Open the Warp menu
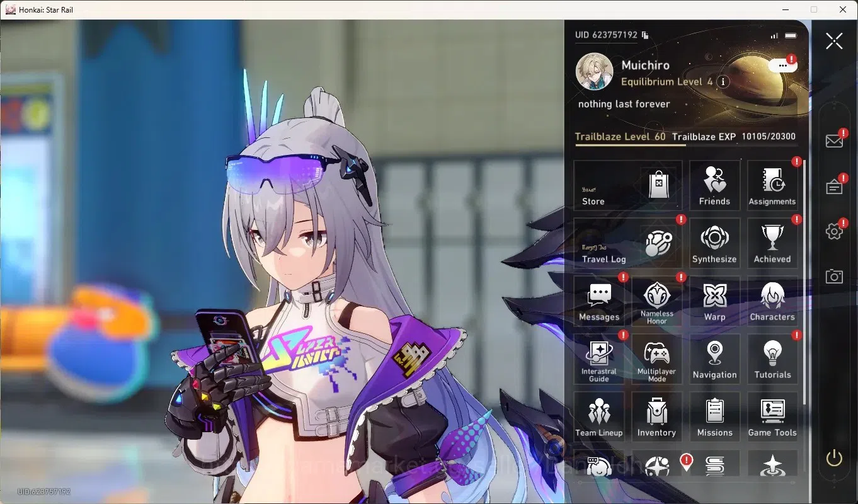858x504 pixels. pos(714,301)
